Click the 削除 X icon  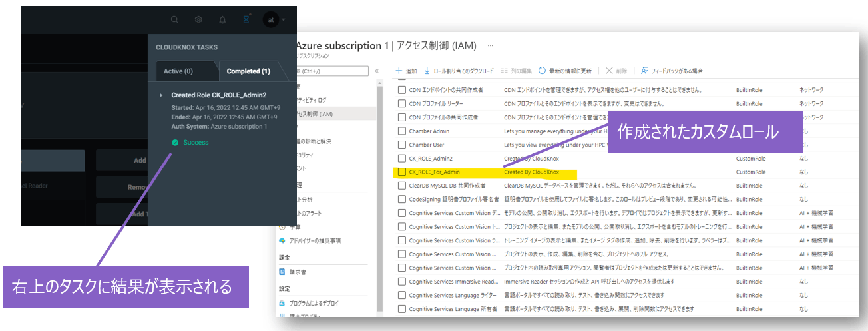[x=609, y=71]
